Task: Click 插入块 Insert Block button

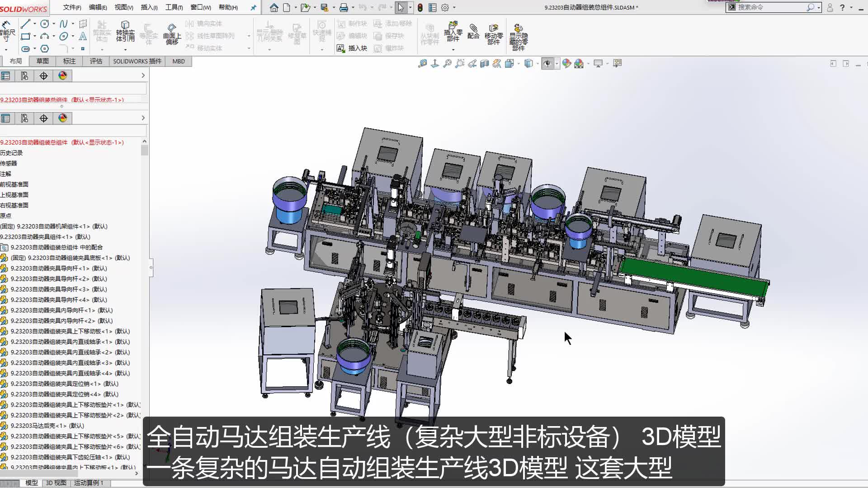Action: pyautogui.click(x=352, y=48)
